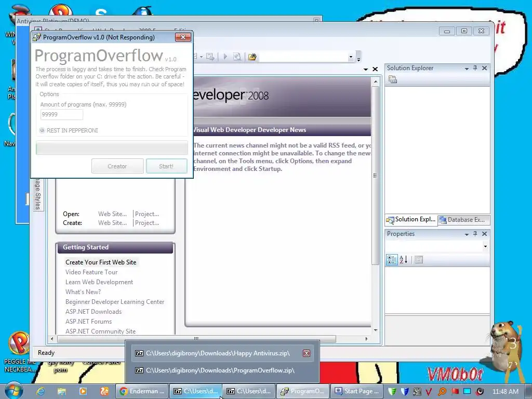Click the Start Debugging play icon
This screenshot has height=399, width=532.
click(x=225, y=57)
